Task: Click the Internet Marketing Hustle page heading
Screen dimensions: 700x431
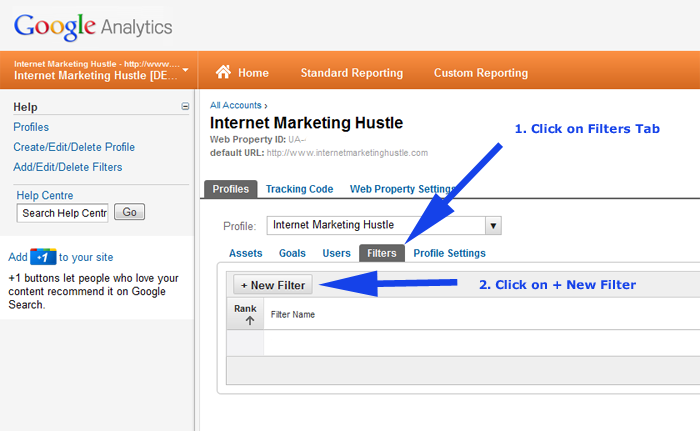Action: tap(306, 123)
